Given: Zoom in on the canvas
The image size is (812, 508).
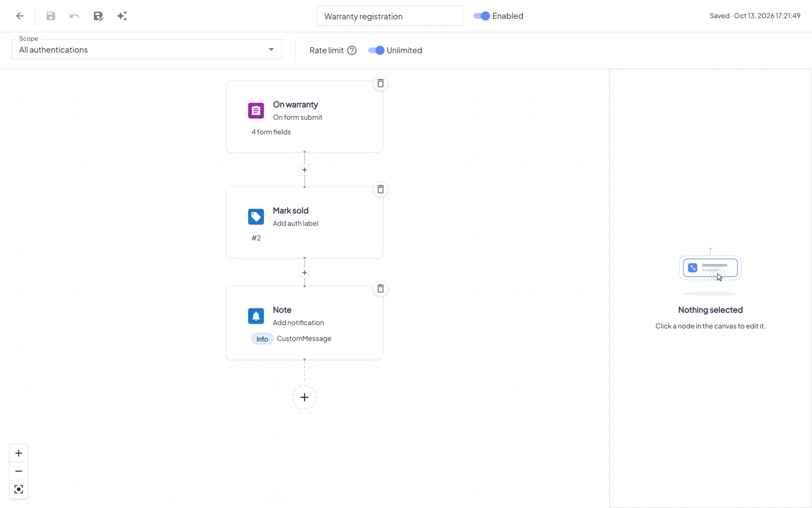Looking at the screenshot, I should (x=19, y=453).
